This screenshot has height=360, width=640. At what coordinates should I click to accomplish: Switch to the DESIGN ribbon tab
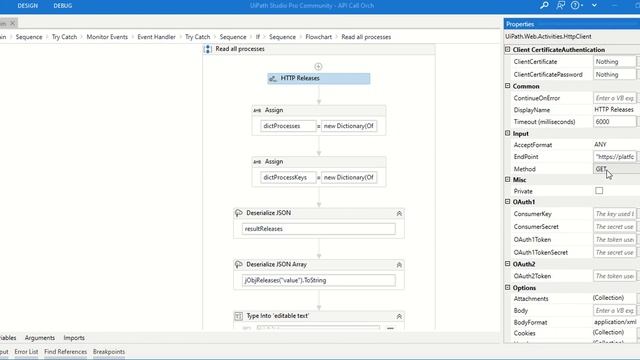point(27,6)
